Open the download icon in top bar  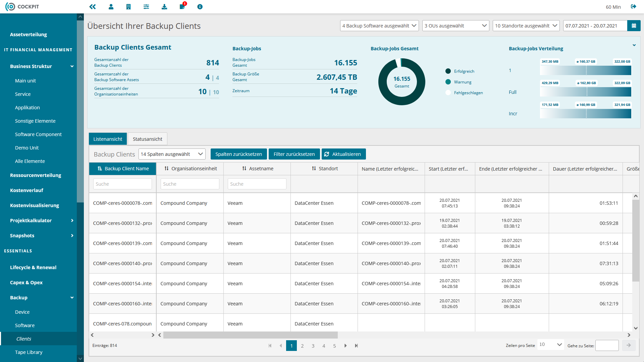[164, 7]
